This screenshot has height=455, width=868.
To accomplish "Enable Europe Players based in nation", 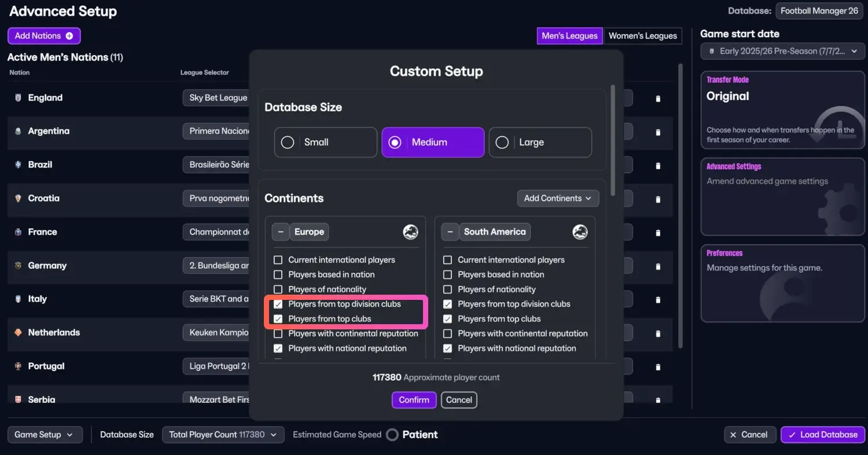I will click(x=278, y=275).
